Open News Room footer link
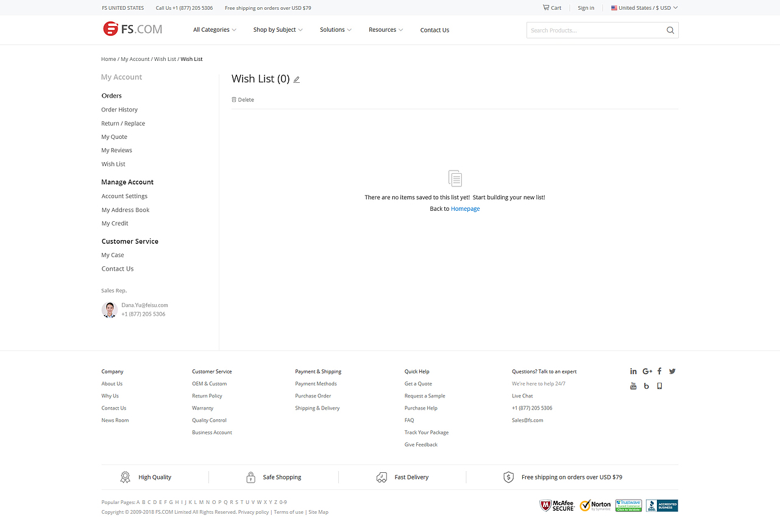Image resolution: width=780 pixels, height=532 pixels. [115, 420]
